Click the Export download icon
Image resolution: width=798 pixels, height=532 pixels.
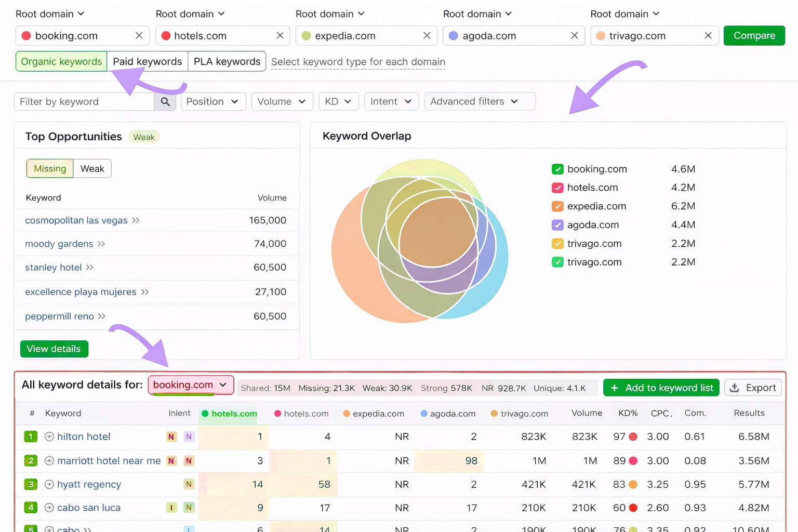735,388
